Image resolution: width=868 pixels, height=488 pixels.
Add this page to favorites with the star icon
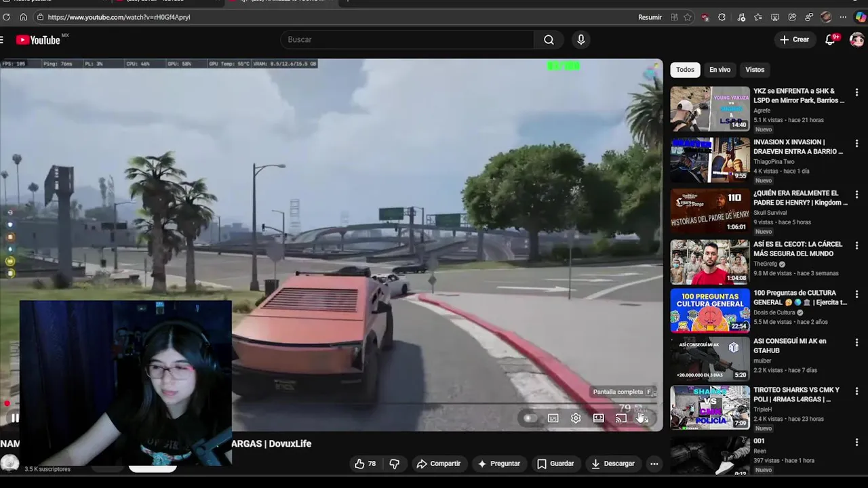[x=688, y=17]
